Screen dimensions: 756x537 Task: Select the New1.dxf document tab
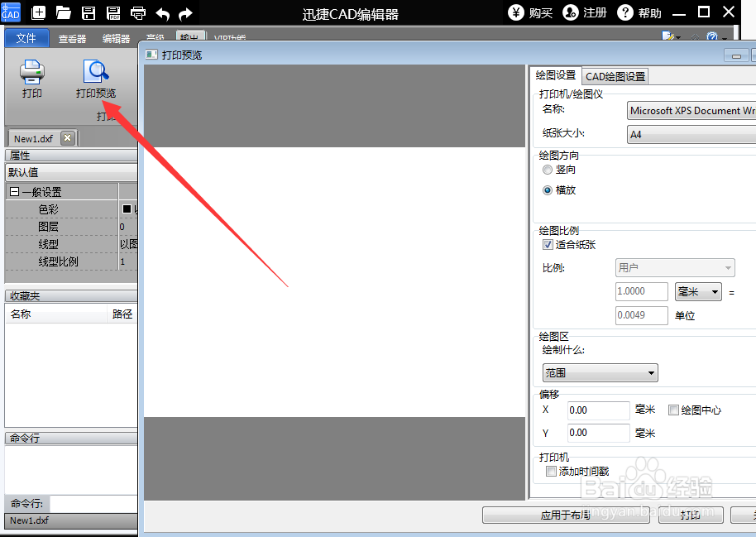click(x=33, y=139)
